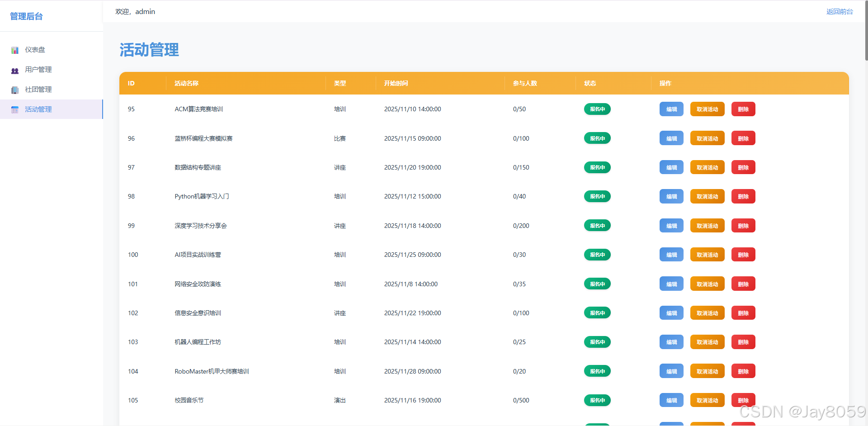Image resolution: width=868 pixels, height=426 pixels.
Task: Delete the AI项目实战训练营 activity
Action: point(743,255)
